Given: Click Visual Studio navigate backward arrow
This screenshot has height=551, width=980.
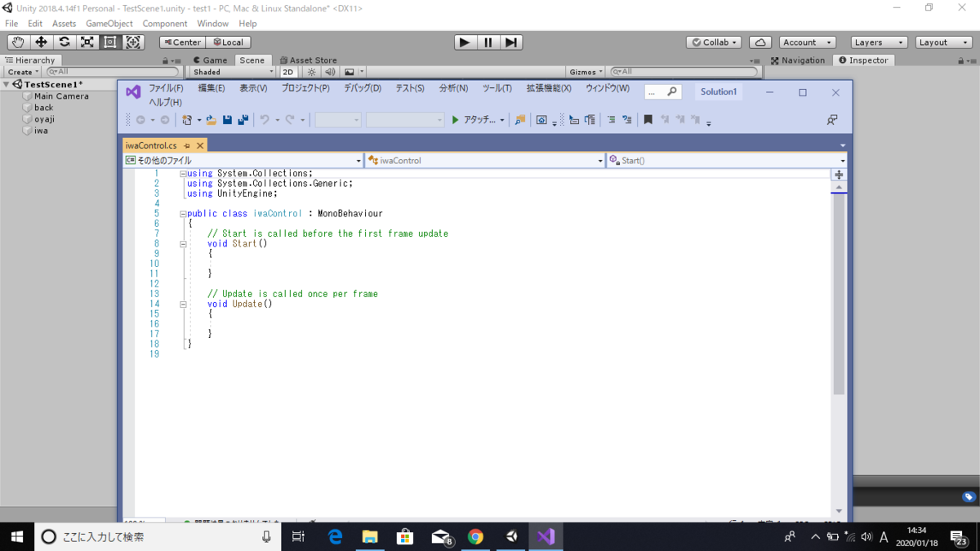Looking at the screenshot, I should [140, 120].
